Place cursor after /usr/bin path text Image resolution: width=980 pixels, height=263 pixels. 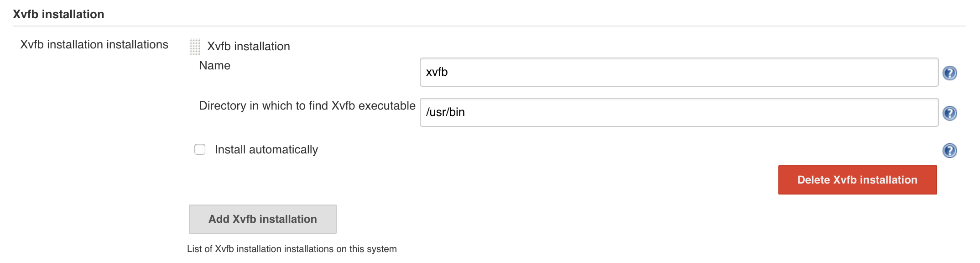[x=466, y=112]
